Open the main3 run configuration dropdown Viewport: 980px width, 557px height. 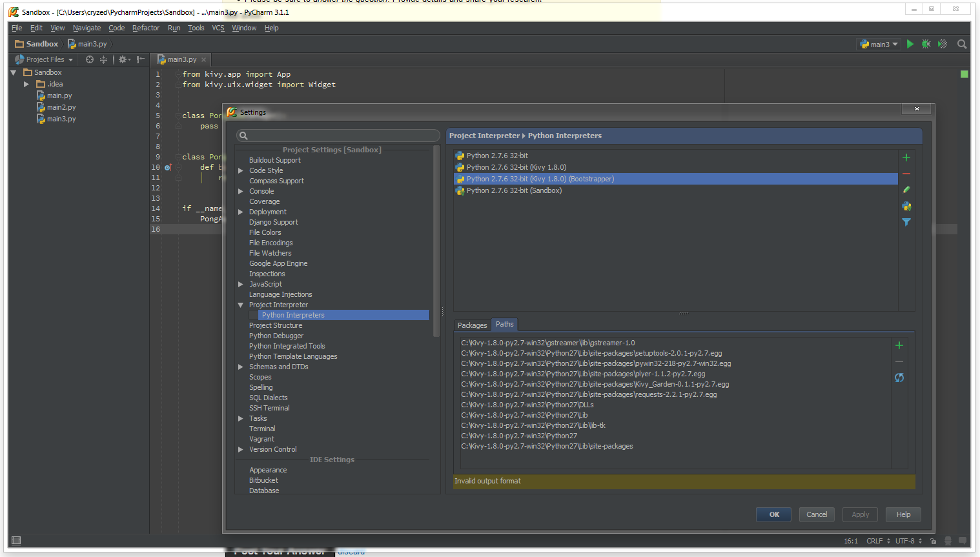879,45
